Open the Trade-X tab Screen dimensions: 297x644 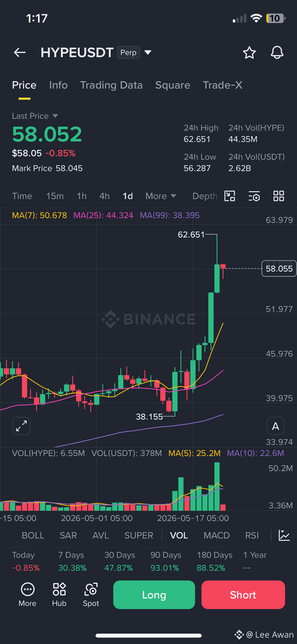point(222,85)
